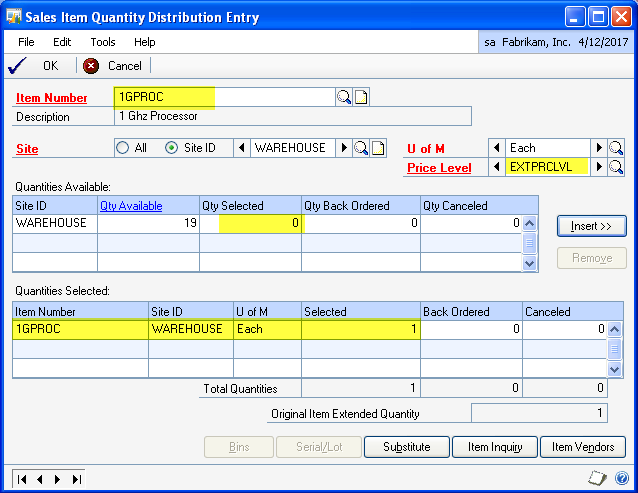The image size is (638, 493).
Task: Click Qty Back Ordered cell in WAREHOUSE row
Action: (x=361, y=223)
